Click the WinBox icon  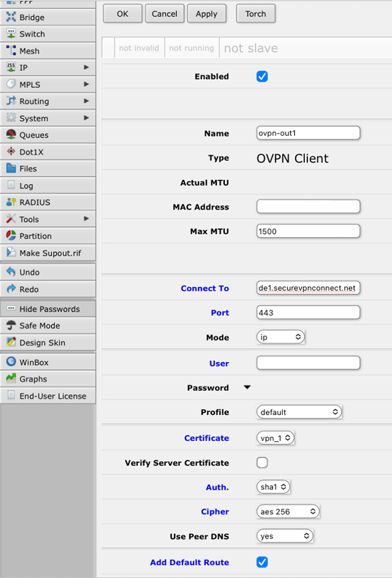[x=11, y=362]
